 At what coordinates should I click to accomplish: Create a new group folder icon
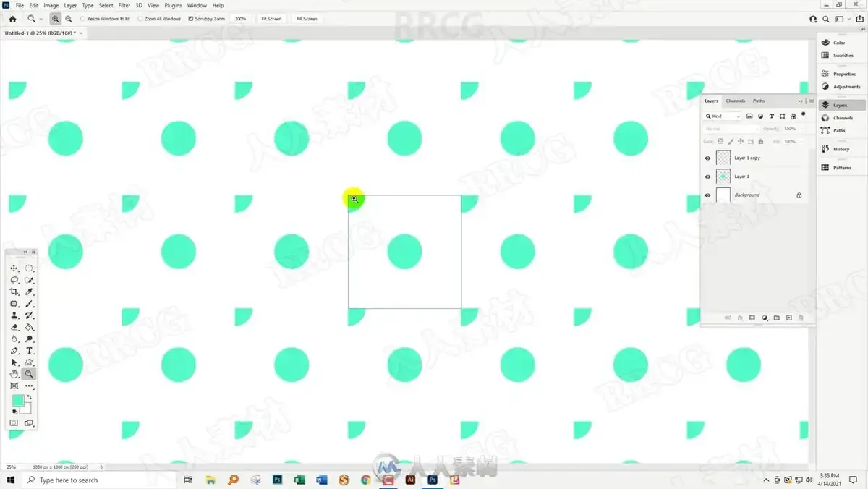[x=777, y=318]
